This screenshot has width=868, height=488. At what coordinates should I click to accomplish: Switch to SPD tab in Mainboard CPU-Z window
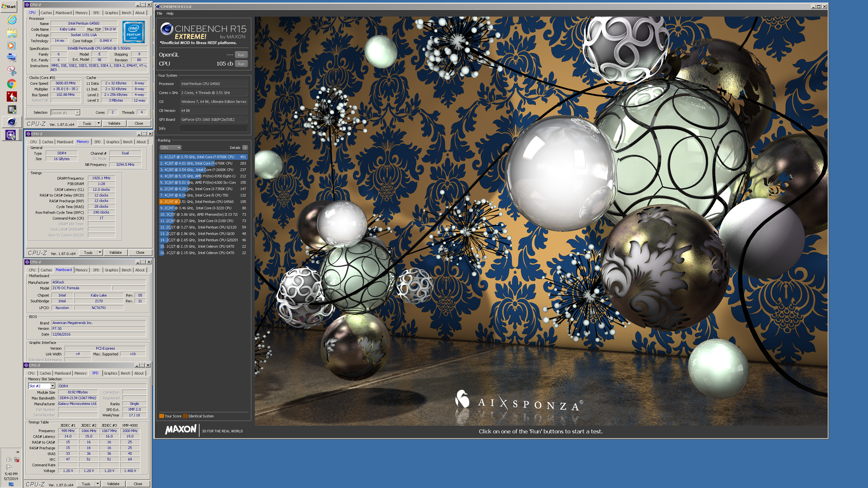click(x=96, y=270)
